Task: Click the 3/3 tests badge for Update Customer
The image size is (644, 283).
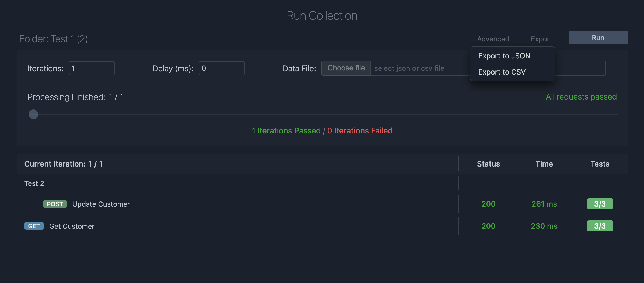Action: click(600, 204)
